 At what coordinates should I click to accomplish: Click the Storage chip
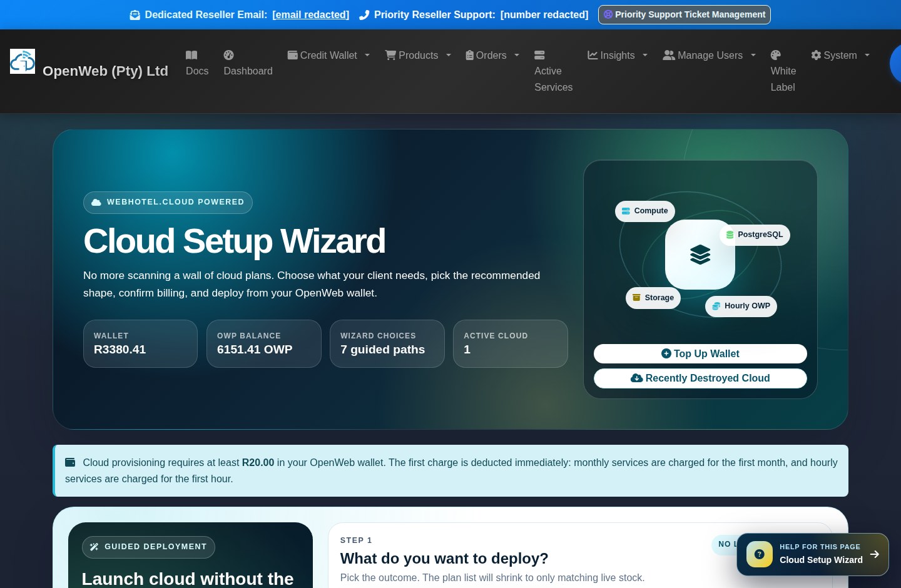[653, 298]
